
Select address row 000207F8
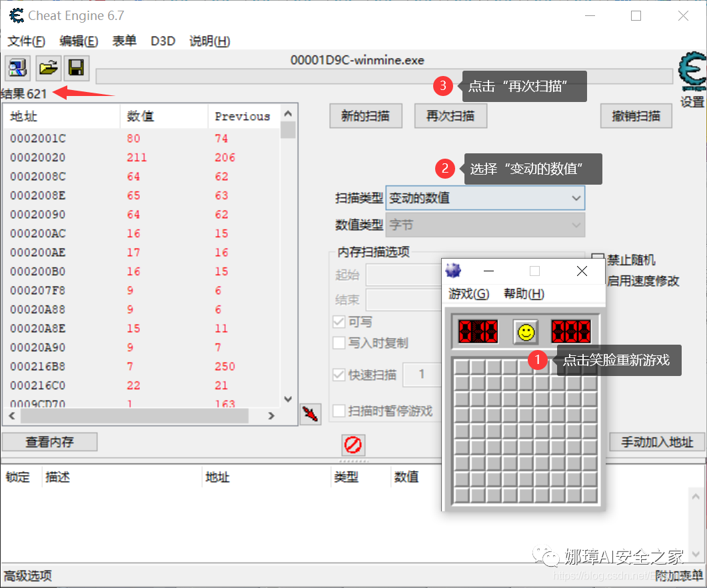[x=142, y=290]
